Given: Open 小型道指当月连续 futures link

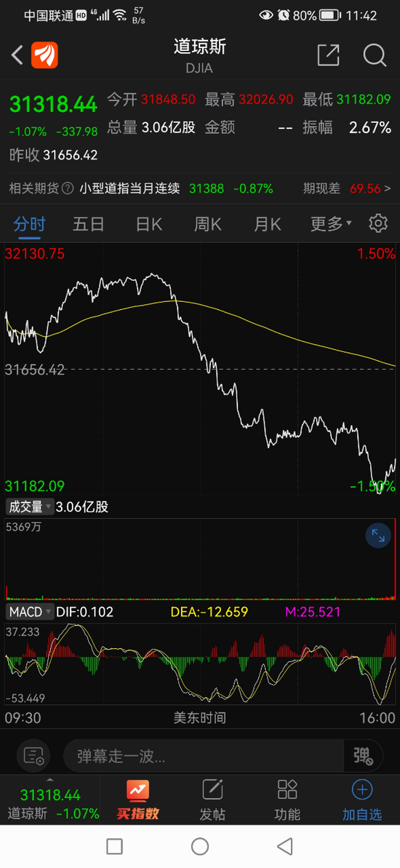Looking at the screenshot, I should click(130, 188).
